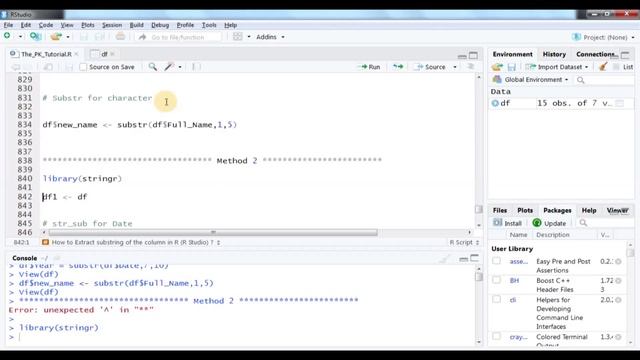This screenshot has height=360, width=640.
Task: Click the Open File folder icon
Action: (56, 37)
